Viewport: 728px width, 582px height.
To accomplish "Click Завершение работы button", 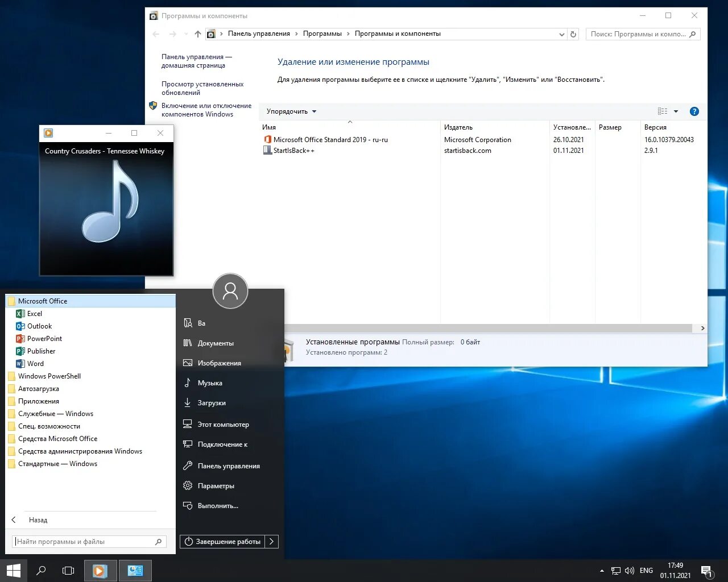I will click(222, 542).
